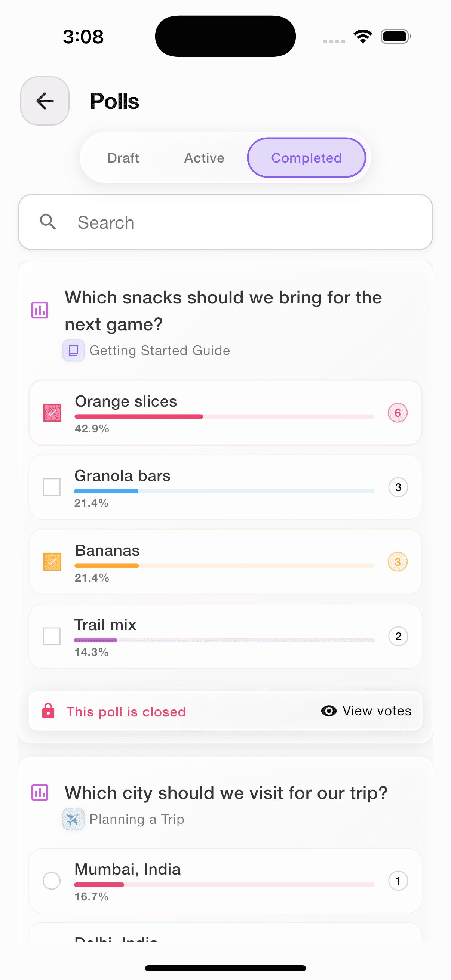This screenshot has height=980, width=451.
Task: Click the red lock icon
Action: pyautogui.click(x=48, y=711)
